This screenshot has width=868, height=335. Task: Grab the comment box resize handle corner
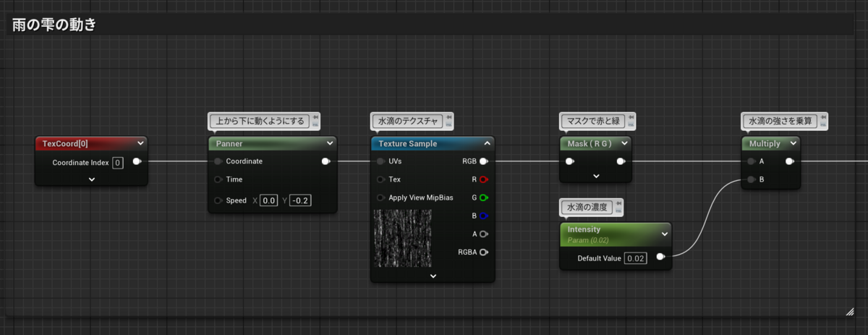[x=850, y=311]
